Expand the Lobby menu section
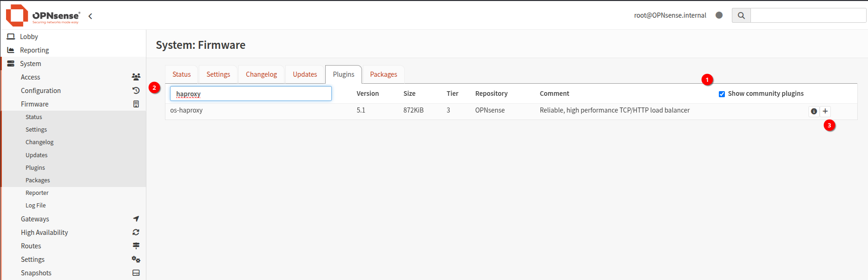The image size is (868, 280). [x=29, y=37]
